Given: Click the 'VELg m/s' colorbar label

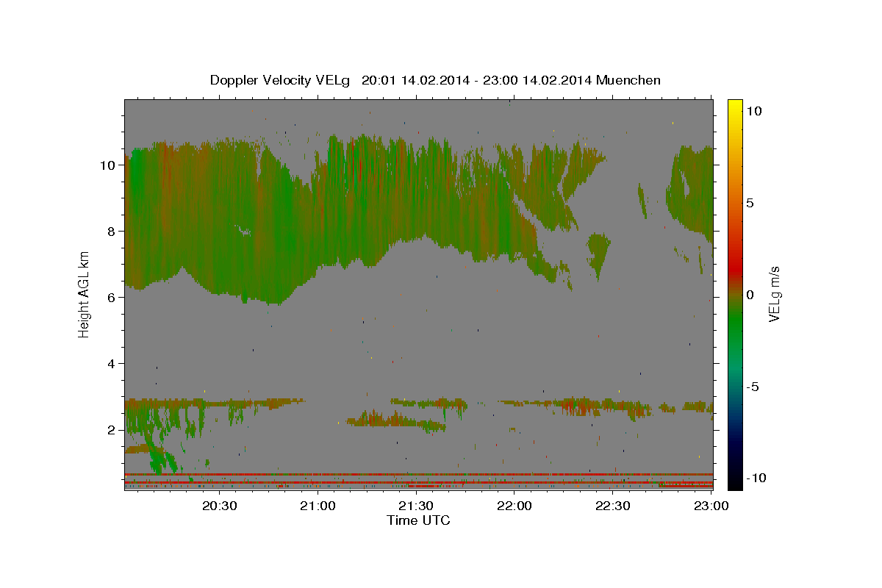Looking at the screenshot, I should click(774, 294).
